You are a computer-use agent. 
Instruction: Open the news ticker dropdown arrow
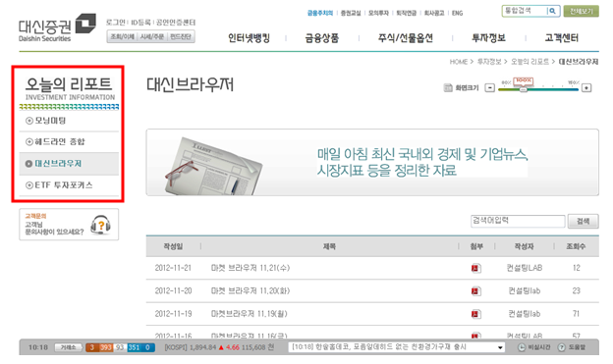click(x=500, y=347)
